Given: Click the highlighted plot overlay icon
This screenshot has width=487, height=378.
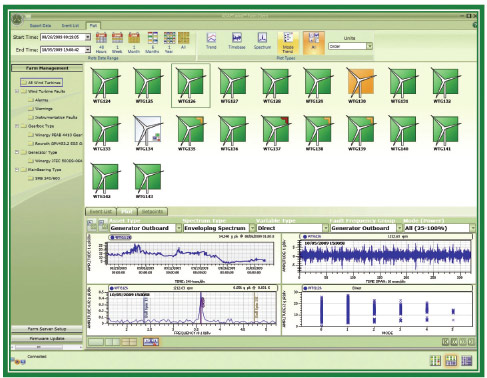Looking at the screenshot, I should click(x=151, y=342).
